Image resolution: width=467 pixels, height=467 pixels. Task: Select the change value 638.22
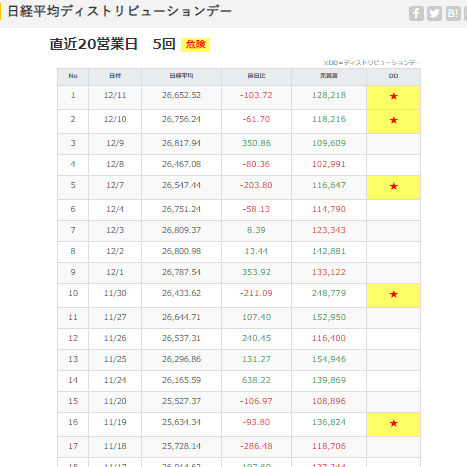(x=256, y=380)
